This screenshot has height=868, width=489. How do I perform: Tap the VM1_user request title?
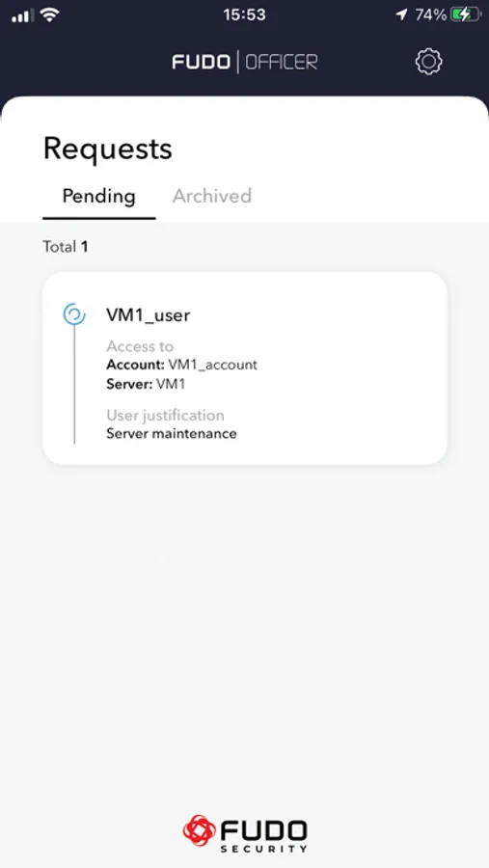pyautogui.click(x=148, y=315)
